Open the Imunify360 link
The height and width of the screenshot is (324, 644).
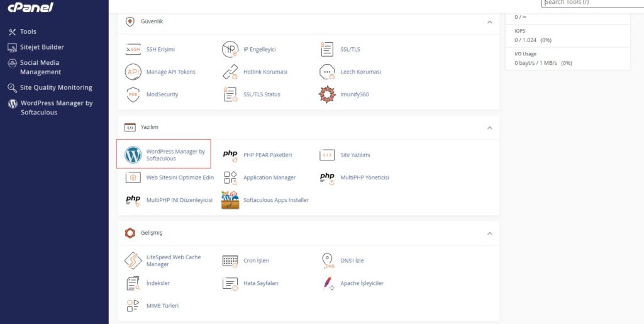coord(355,94)
